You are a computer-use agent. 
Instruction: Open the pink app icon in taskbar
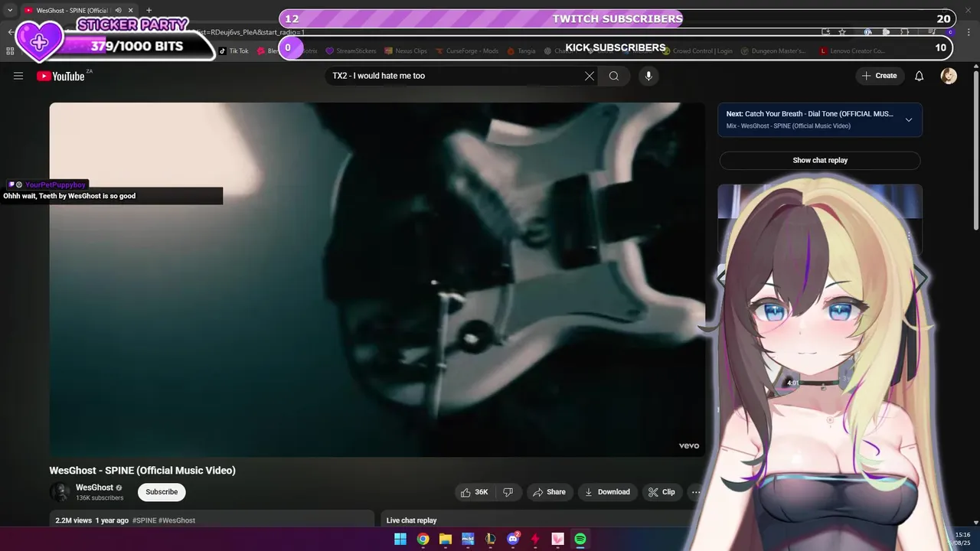(x=557, y=539)
